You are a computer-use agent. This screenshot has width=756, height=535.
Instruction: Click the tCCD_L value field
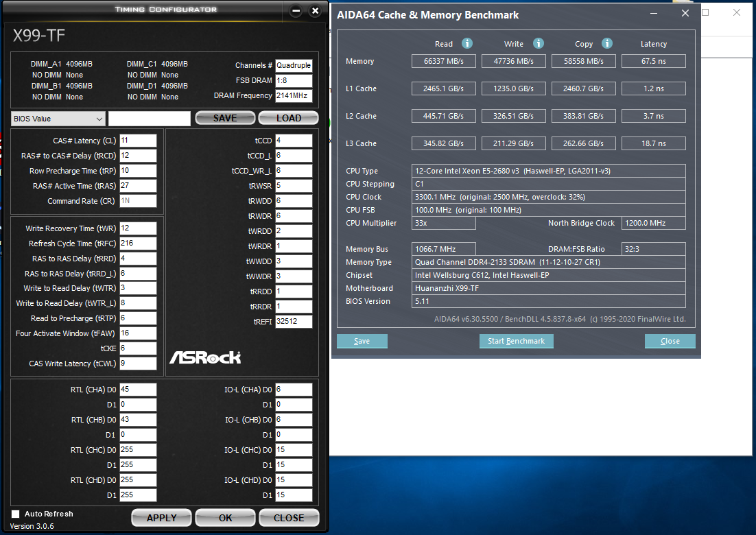tap(294, 156)
